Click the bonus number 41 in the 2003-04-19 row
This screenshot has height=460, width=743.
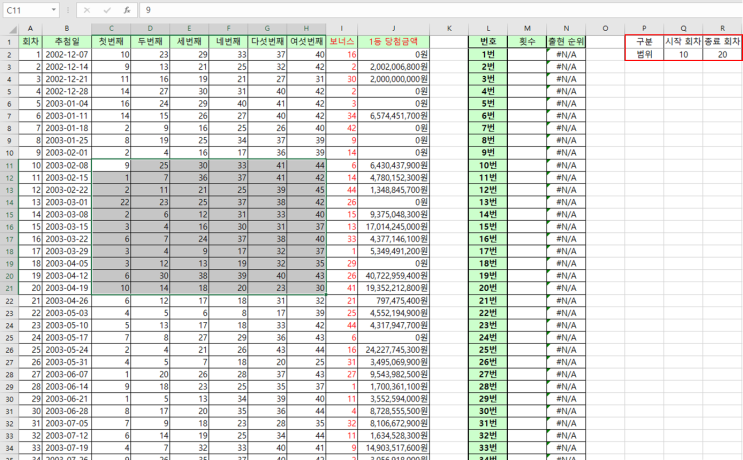click(342, 288)
